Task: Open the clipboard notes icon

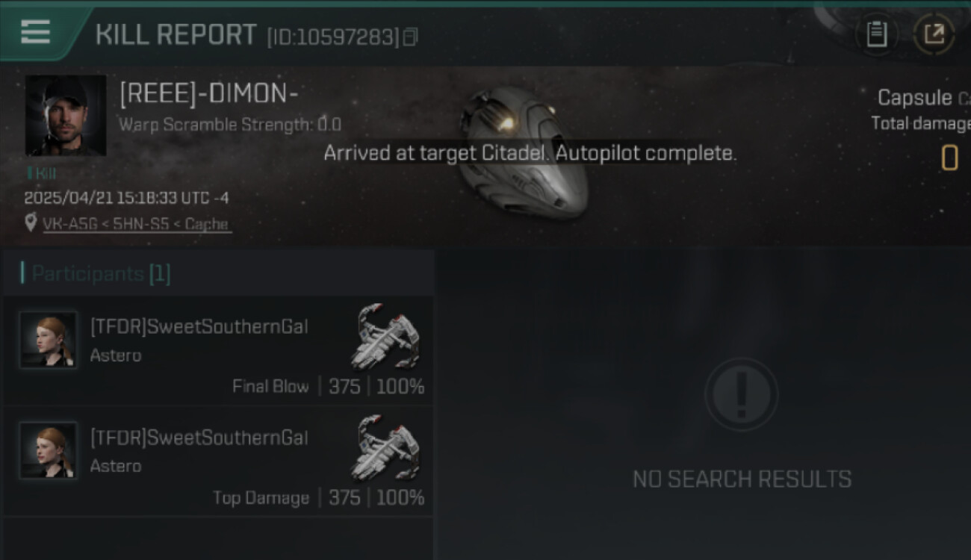Action: coord(876,34)
